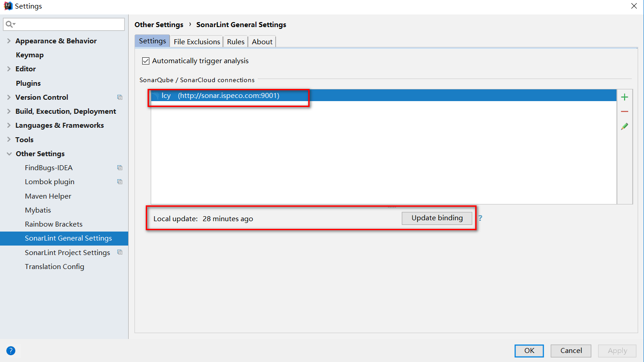Image resolution: width=644 pixels, height=362 pixels.
Task: Toggle Automatically trigger analysis checkbox
Action: [146, 61]
